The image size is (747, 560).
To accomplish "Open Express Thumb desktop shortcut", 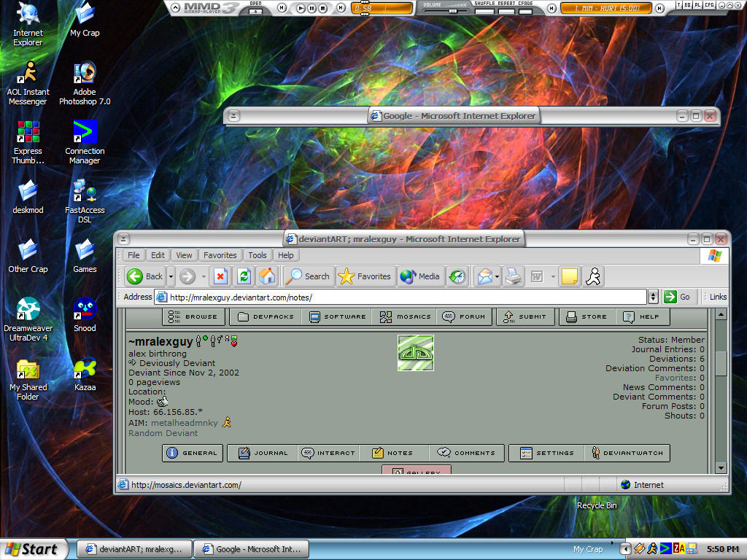I will pyautogui.click(x=28, y=142).
